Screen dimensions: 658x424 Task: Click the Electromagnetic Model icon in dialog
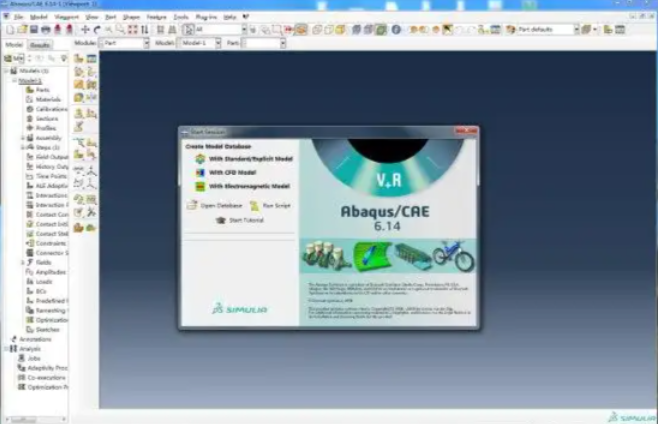click(200, 186)
